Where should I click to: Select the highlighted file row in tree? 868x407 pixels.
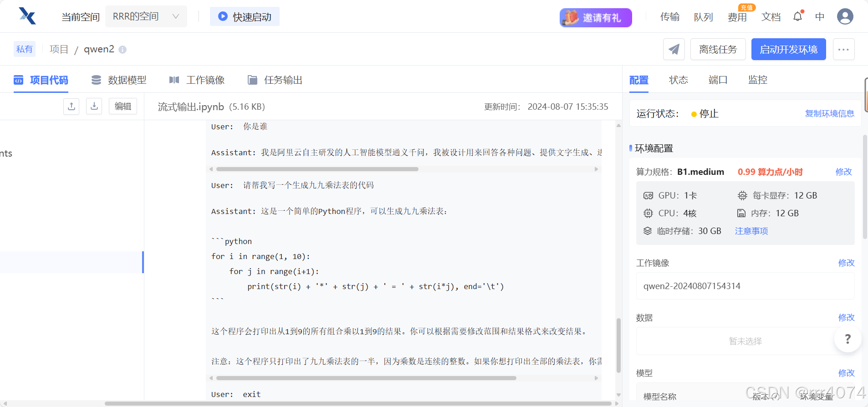pyautogui.click(x=72, y=262)
